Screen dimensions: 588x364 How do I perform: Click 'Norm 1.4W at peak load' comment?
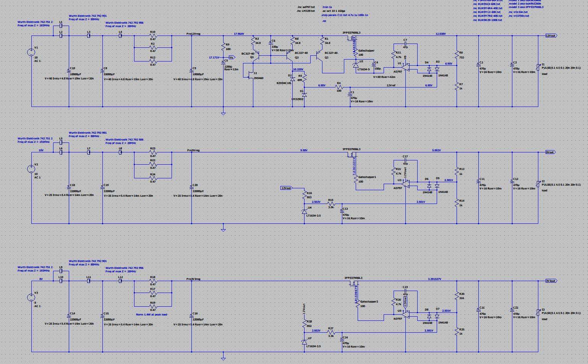(x=152, y=315)
